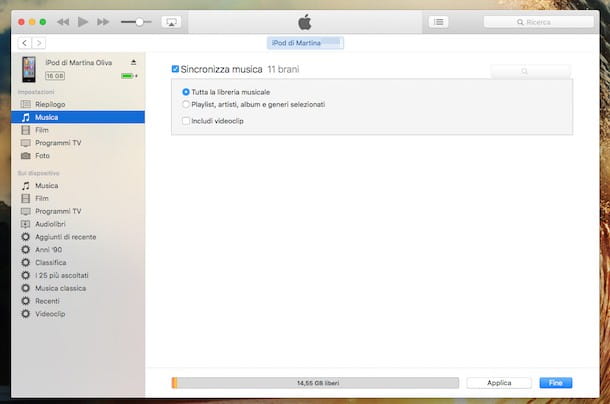Click the Ricerca search field
610x404 pixels.
pos(538,22)
